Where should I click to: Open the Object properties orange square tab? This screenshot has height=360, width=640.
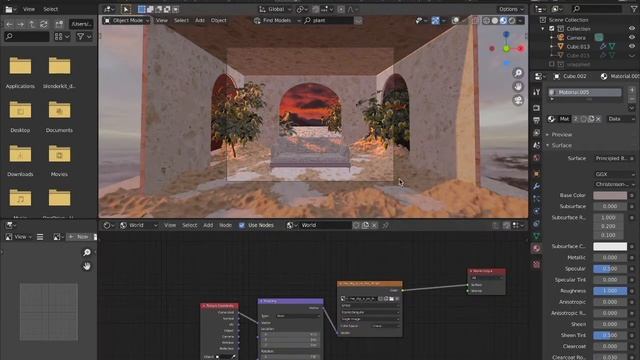[x=536, y=173]
